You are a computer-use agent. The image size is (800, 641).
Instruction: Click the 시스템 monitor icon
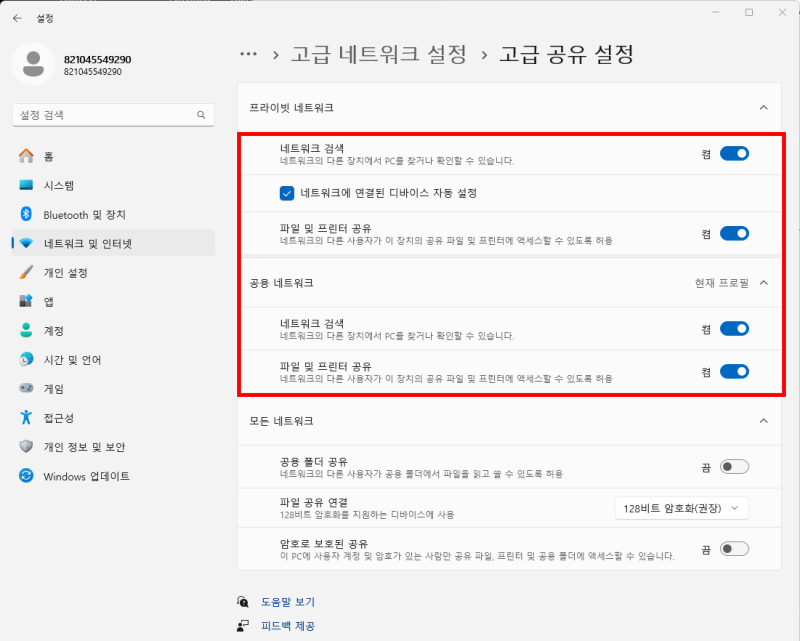tap(26, 185)
